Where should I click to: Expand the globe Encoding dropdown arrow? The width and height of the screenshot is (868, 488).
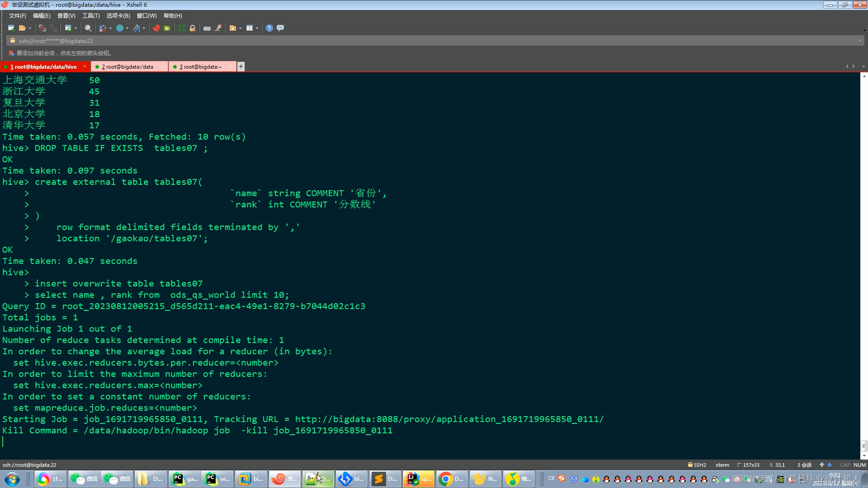(x=127, y=28)
